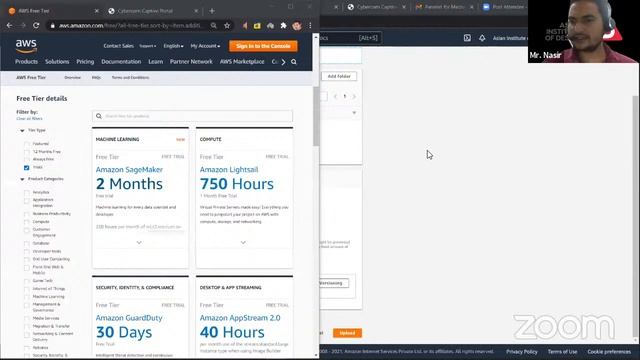Open the AWS Marketplace menu

tap(242, 62)
